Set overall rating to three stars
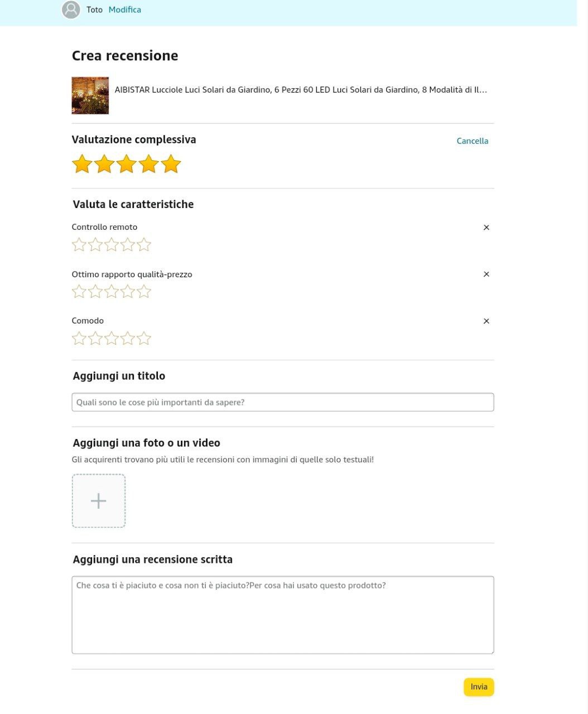 [x=127, y=164]
